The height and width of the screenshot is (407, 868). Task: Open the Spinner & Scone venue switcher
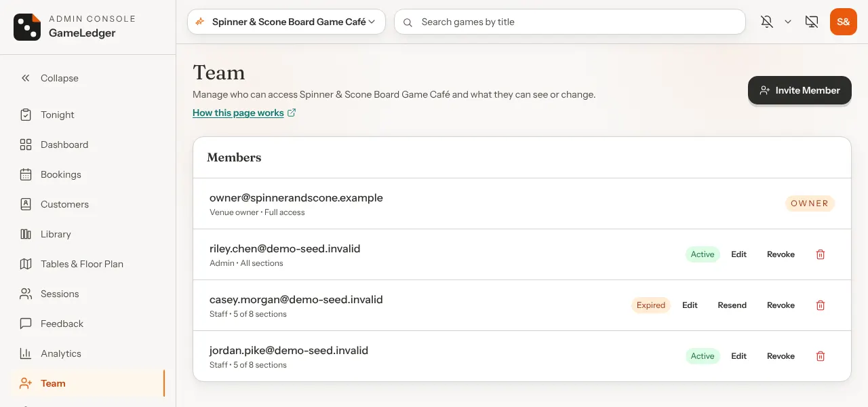(286, 22)
